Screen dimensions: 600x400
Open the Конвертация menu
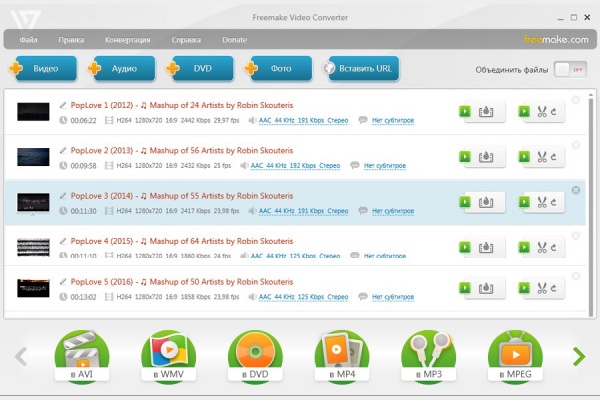pyautogui.click(x=127, y=40)
